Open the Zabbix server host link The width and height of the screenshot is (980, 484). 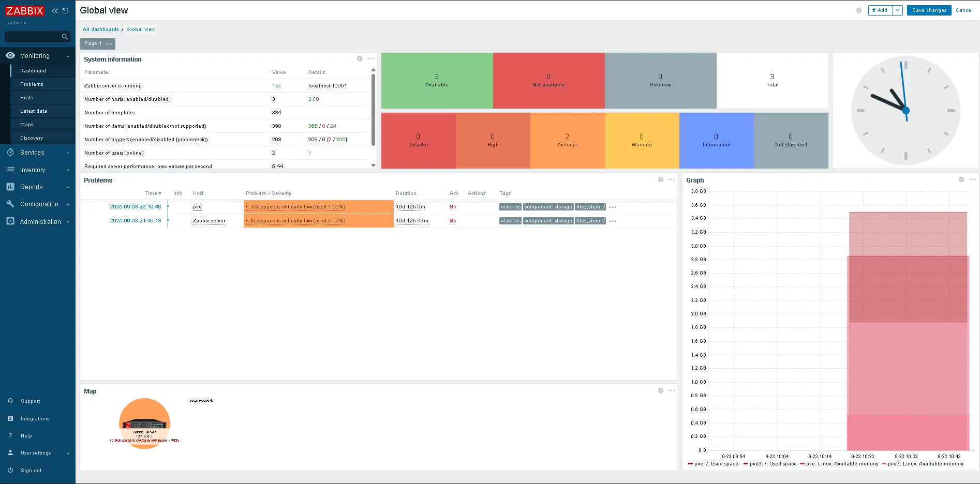[x=209, y=221]
